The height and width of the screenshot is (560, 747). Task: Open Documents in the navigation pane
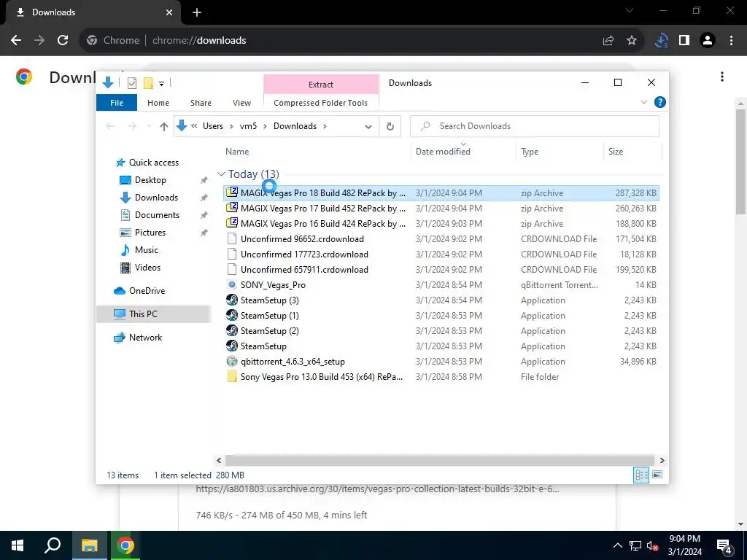pyautogui.click(x=158, y=215)
